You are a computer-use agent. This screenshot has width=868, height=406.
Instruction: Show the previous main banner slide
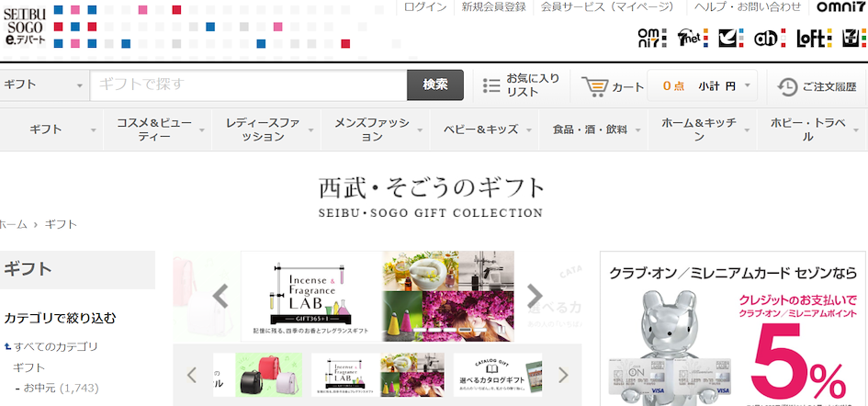tap(220, 296)
